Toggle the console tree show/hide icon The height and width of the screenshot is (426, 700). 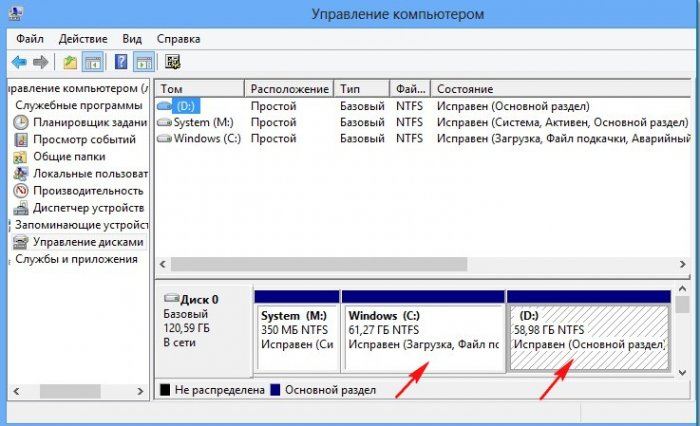[92, 62]
